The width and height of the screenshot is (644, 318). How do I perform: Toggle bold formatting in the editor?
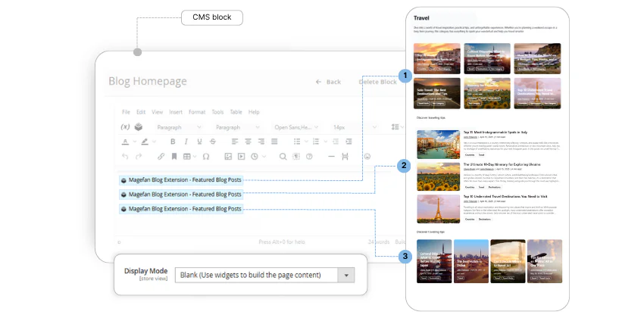tap(173, 142)
